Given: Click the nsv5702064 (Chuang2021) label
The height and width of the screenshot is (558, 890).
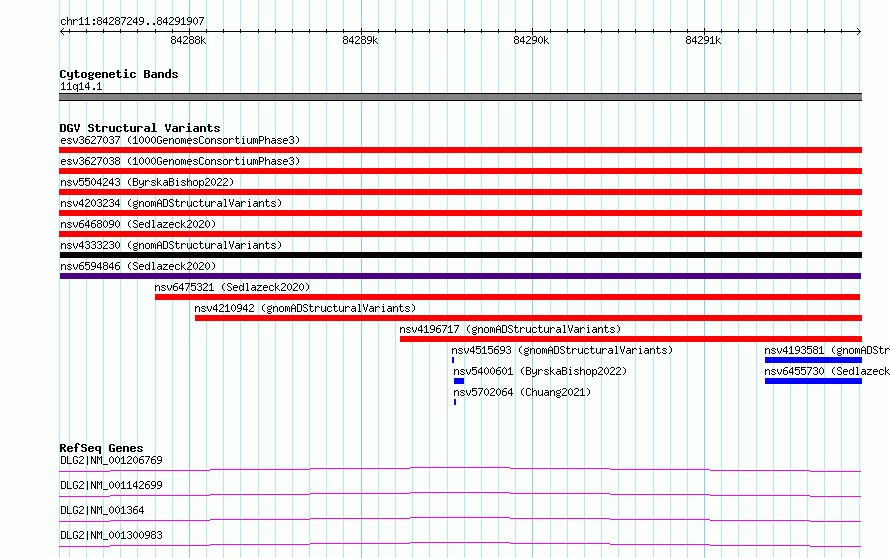Looking at the screenshot, I should [522, 392].
